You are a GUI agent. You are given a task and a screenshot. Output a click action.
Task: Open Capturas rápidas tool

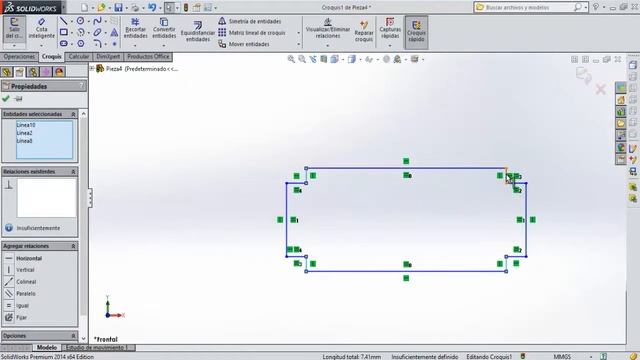390,28
